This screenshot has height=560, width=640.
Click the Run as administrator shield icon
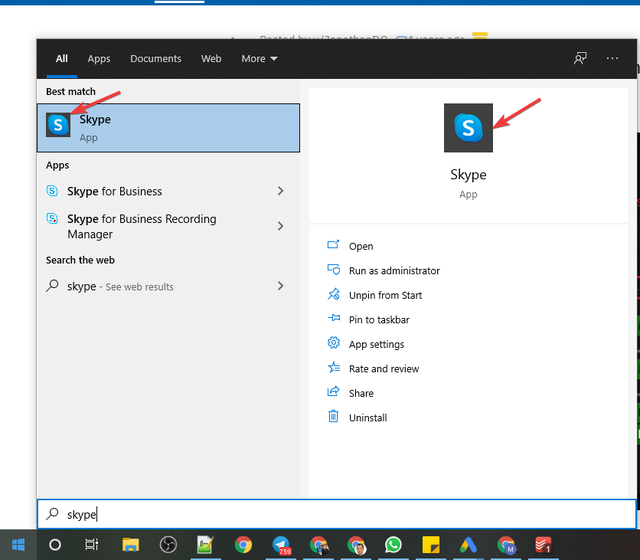[333, 269]
